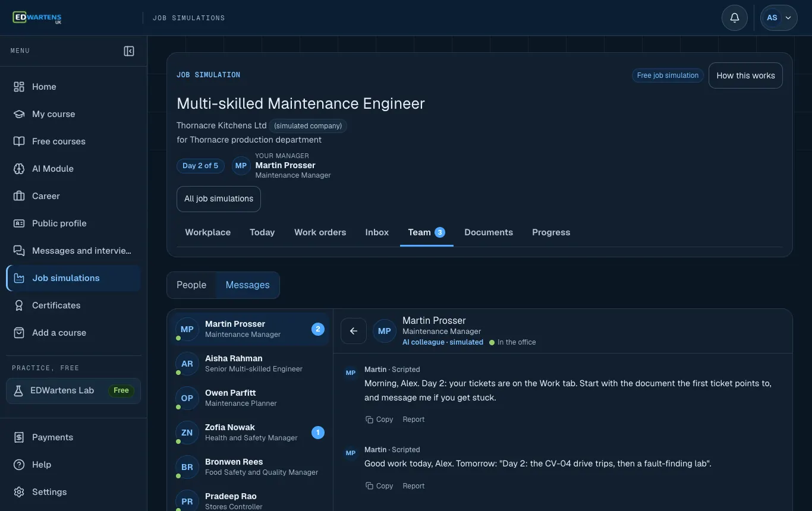Collapse the sidebar menu panel icon
Image resolution: width=812 pixels, height=511 pixels.
coord(129,51)
